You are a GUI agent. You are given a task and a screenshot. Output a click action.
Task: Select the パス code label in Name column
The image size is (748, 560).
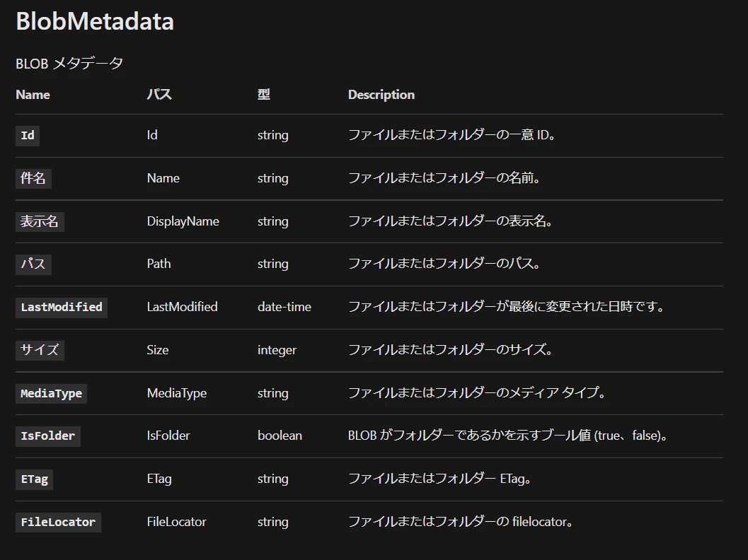point(33,264)
